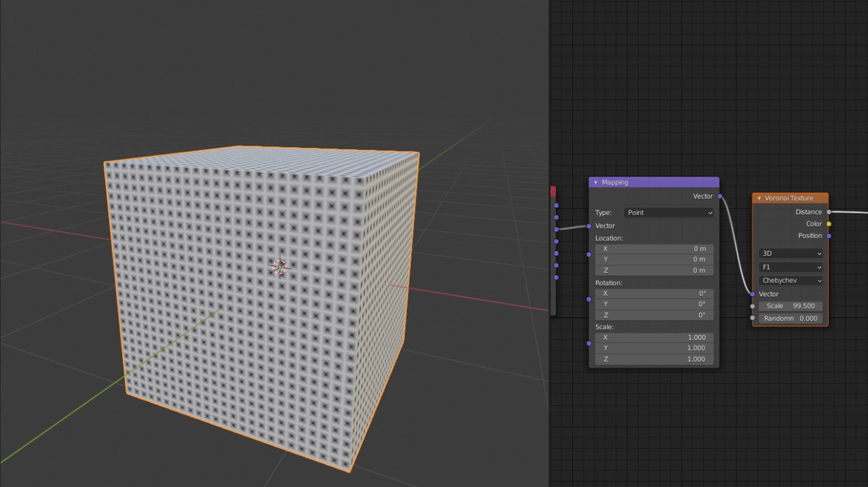Click the Mapping Location input socket

[x=589, y=254]
